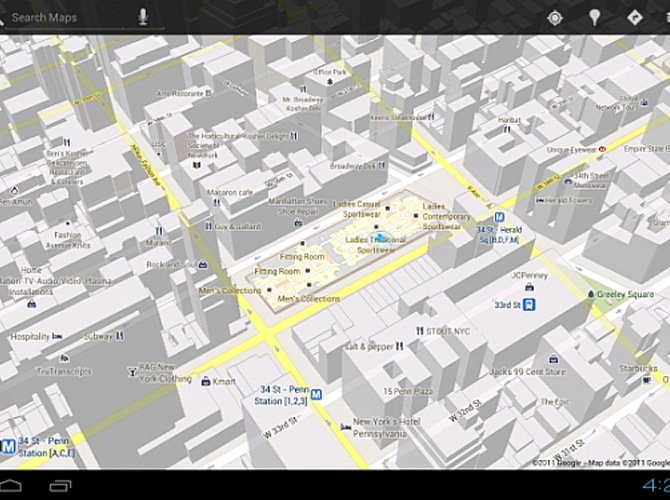Image resolution: width=670 pixels, height=500 pixels.
Task: Tap Ben's Kosher Delicatessen label
Action: 67,168
